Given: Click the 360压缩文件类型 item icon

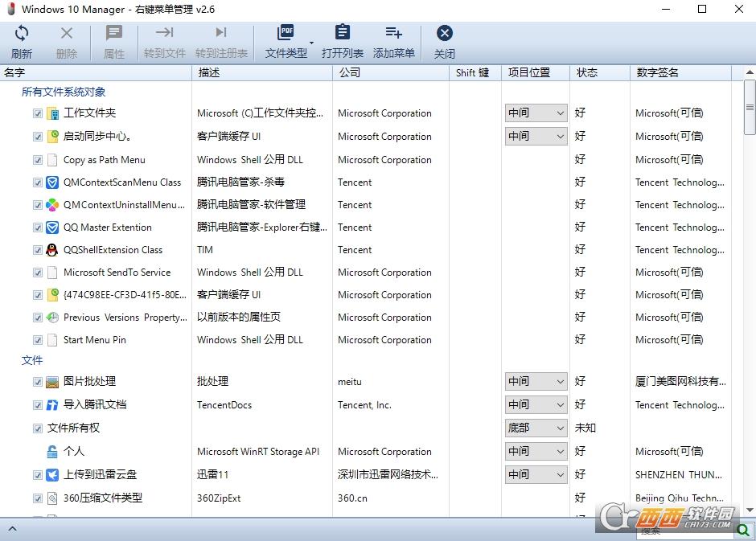Looking at the screenshot, I should point(52,498).
